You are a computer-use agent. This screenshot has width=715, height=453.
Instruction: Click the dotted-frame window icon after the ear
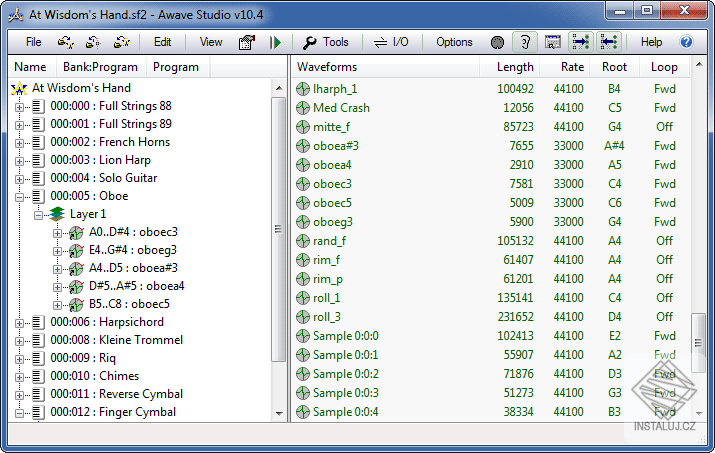click(552, 42)
